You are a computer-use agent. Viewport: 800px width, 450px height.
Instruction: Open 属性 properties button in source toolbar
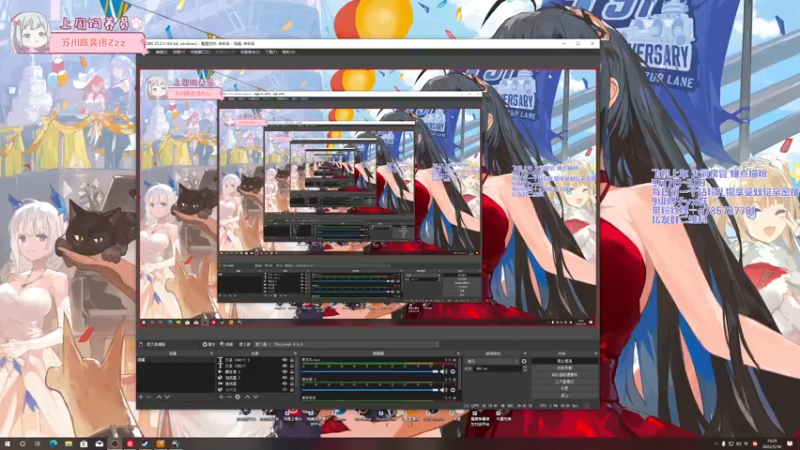coord(209,344)
